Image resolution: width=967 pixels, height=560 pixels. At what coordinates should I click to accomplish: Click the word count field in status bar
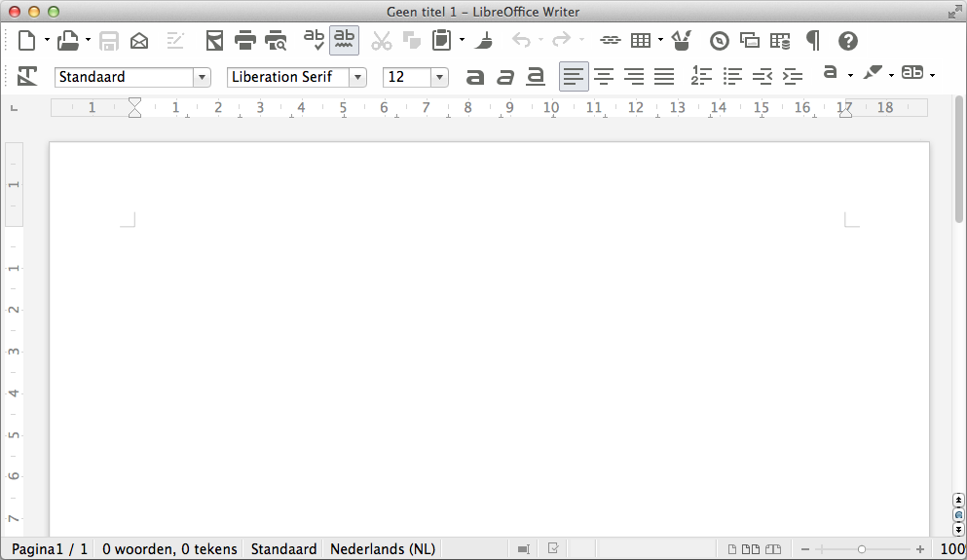click(x=169, y=549)
